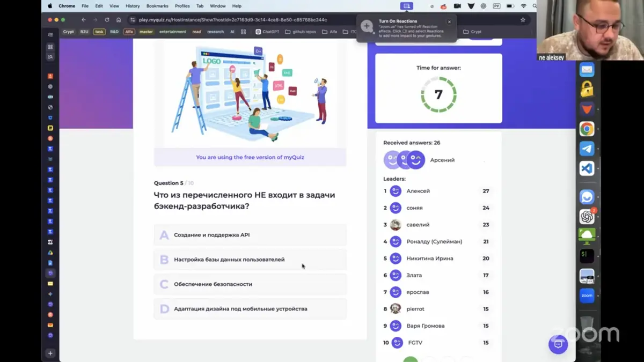Click the URL in the address bar
Image resolution: width=644 pixels, height=362 pixels.
coord(233,20)
